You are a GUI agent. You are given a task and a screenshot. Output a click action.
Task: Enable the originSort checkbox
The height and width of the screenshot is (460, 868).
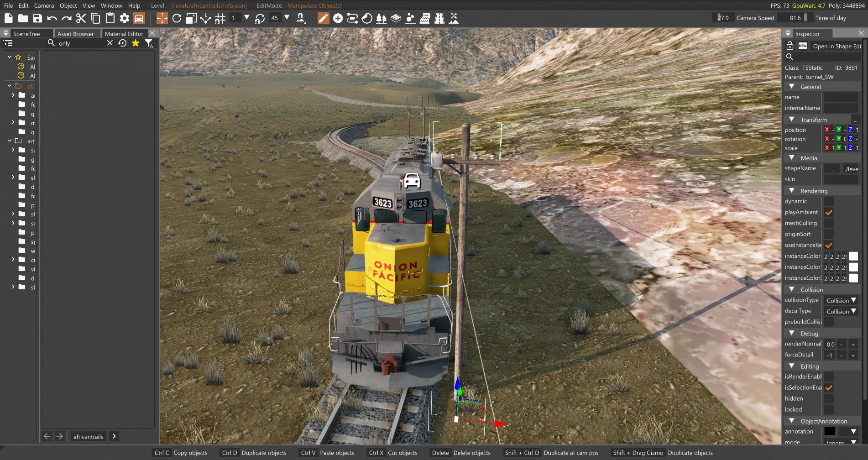pos(829,234)
